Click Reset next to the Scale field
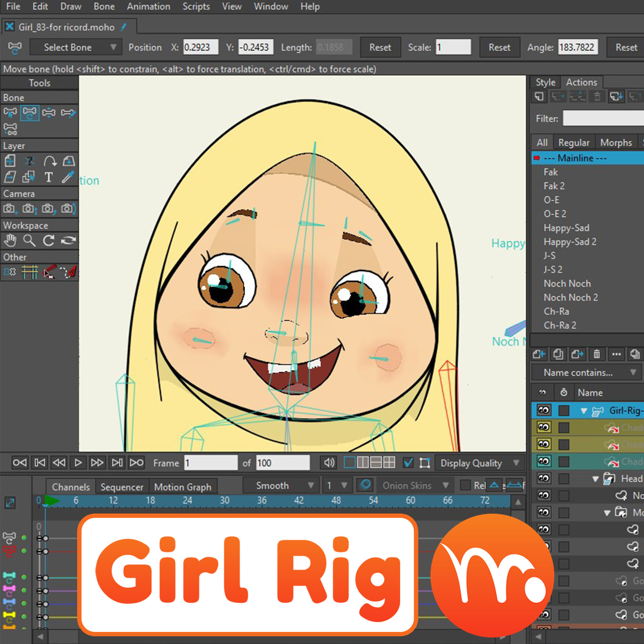644x644 pixels. click(x=499, y=47)
